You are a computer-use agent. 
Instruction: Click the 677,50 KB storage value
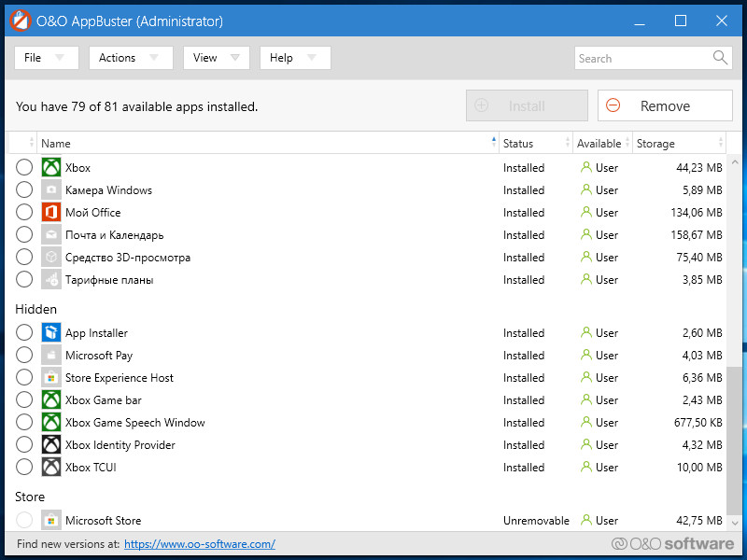(x=698, y=423)
